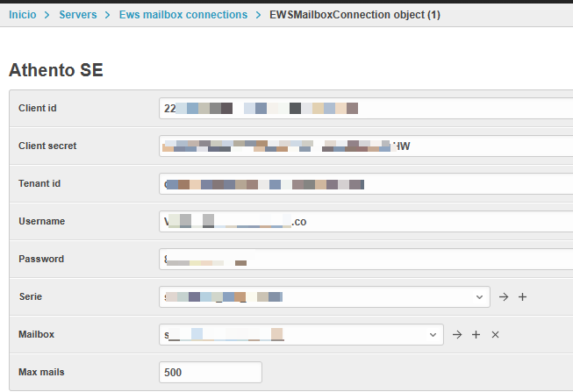Open the Servers breadcrumb link
The width and height of the screenshot is (573, 392).
coord(77,15)
